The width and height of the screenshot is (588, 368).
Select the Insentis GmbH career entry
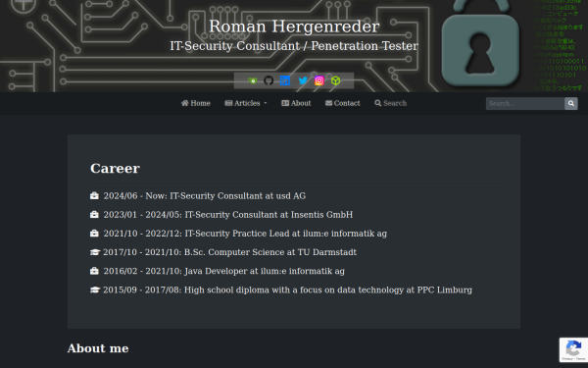tap(221, 215)
